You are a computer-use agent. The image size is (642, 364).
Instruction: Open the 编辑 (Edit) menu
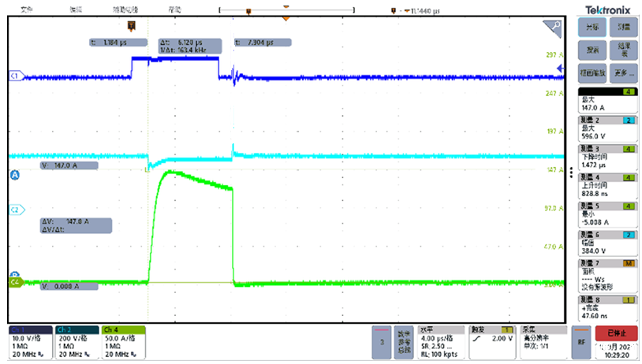(x=76, y=9)
